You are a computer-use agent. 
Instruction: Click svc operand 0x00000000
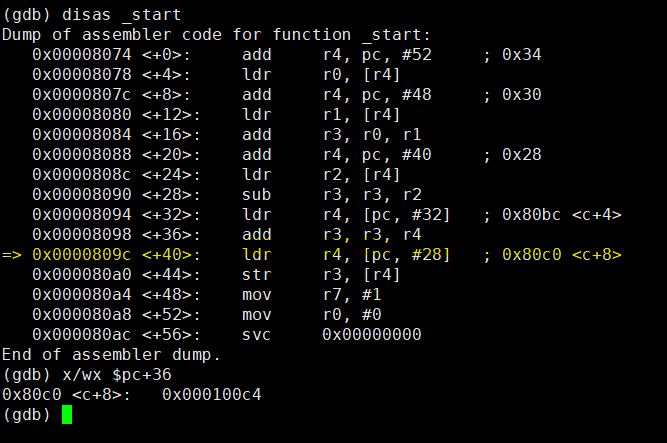(372, 335)
